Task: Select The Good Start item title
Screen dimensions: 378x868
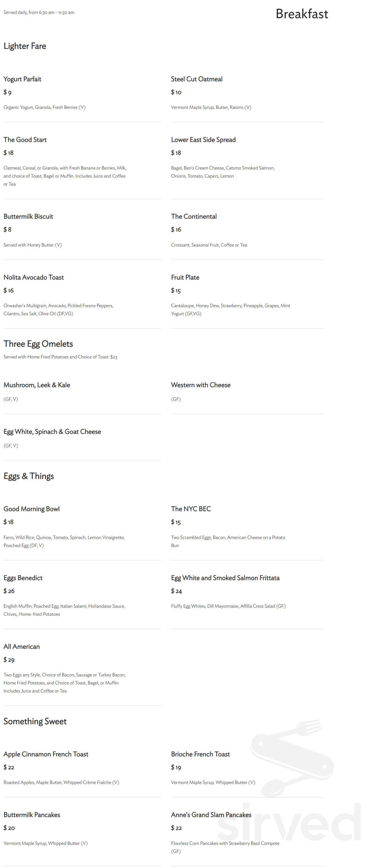Action: coord(25,140)
